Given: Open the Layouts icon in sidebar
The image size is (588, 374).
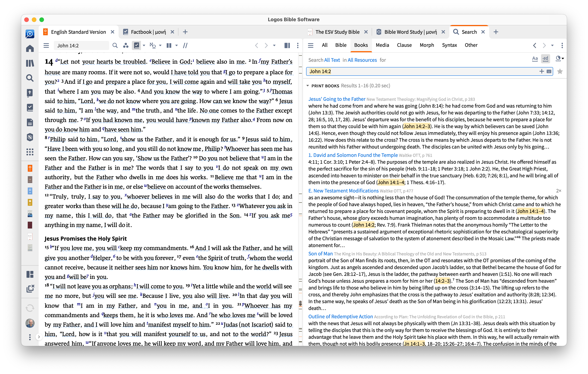Looking at the screenshot, I should pos(30,274).
